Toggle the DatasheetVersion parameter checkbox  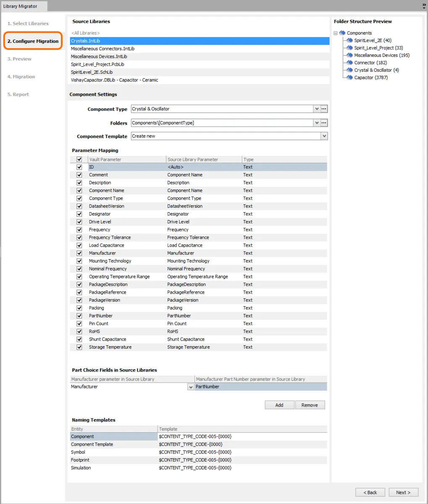[79, 206]
